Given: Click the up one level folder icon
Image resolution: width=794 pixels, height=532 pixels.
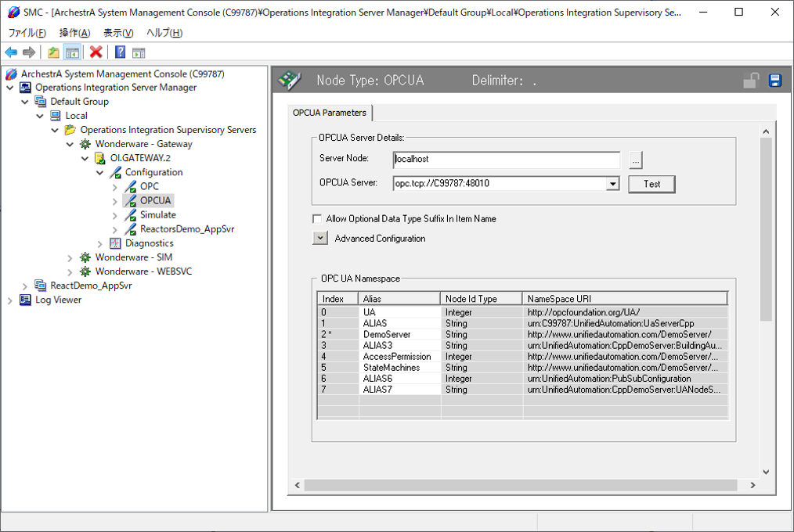Looking at the screenshot, I should [x=53, y=52].
